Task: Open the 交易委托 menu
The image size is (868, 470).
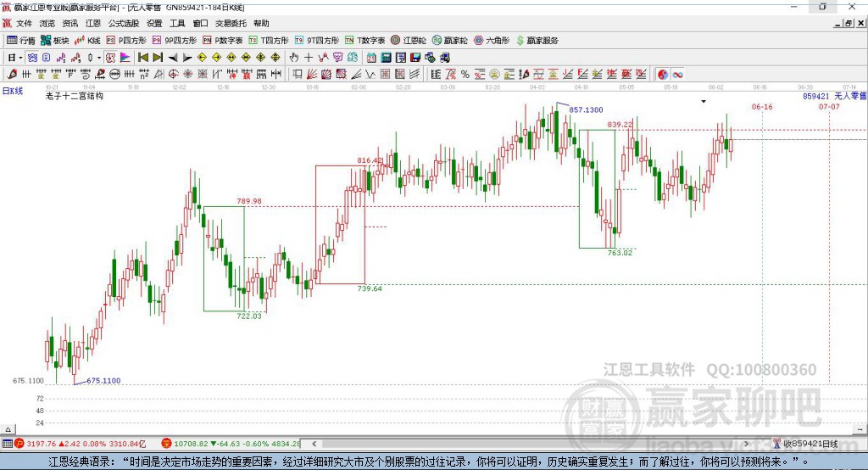Action: pyautogui.click(x=231, y=23)
